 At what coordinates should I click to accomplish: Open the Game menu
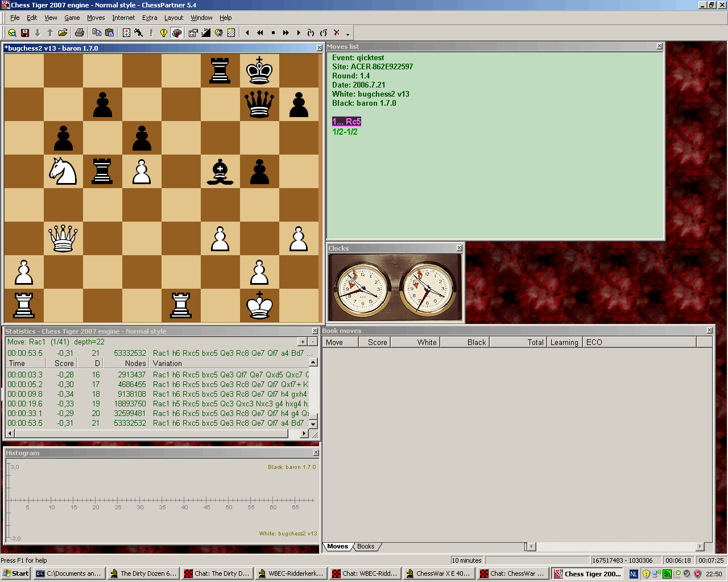pyautogui.click(x=72, y=18)
